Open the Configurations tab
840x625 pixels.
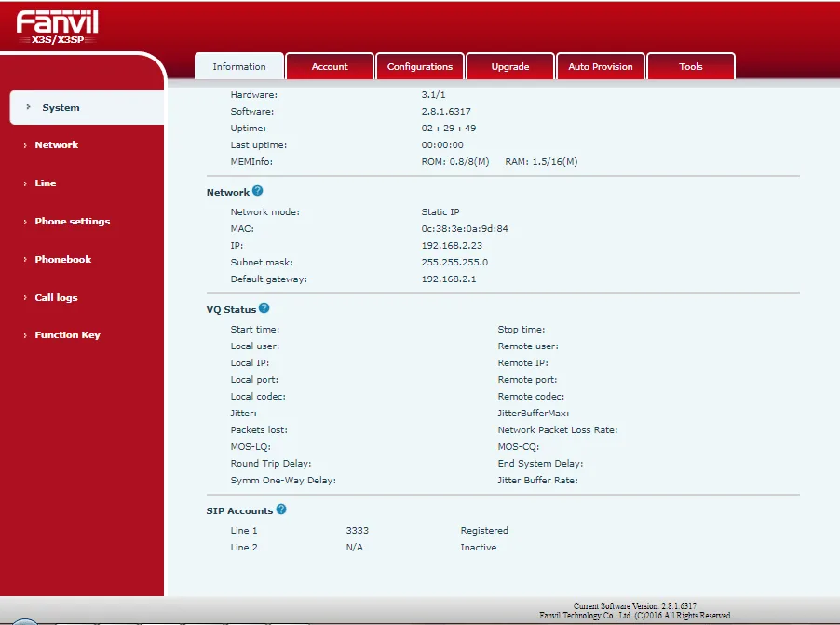pos(420,65)
